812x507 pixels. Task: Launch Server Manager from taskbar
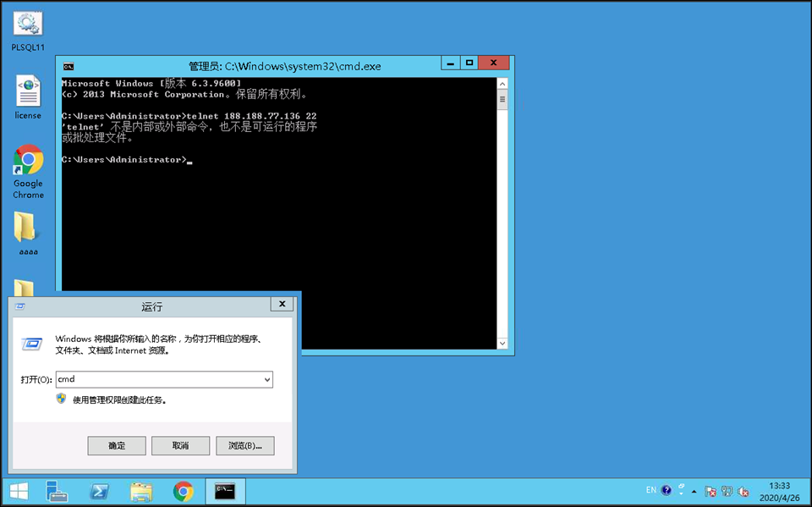tap(58, 492)
